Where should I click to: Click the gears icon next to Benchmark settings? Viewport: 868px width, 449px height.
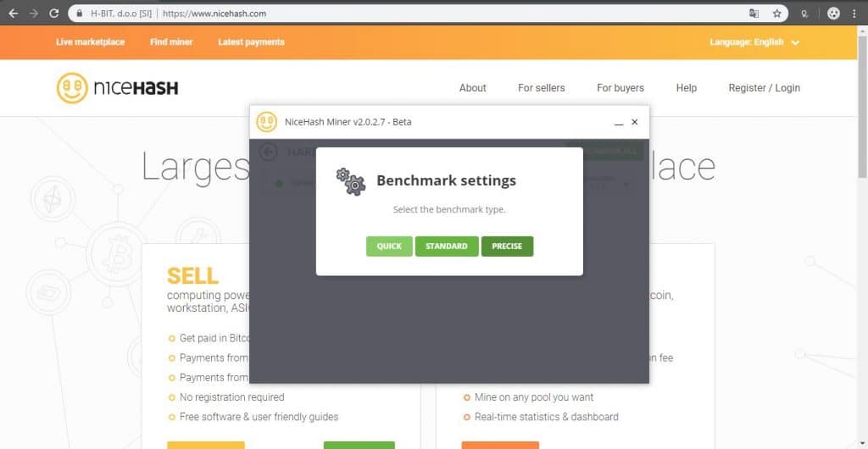(x=350, y=180)
